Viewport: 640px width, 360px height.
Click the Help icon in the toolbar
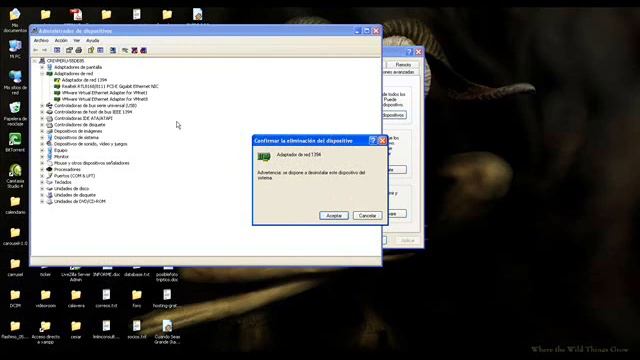tap(91, 50)
